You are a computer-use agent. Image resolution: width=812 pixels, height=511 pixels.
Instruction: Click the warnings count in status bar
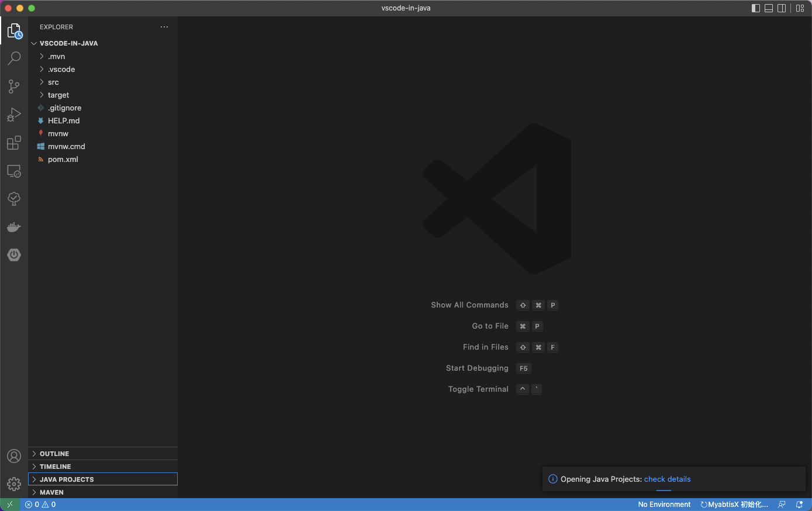pos(49,505)
